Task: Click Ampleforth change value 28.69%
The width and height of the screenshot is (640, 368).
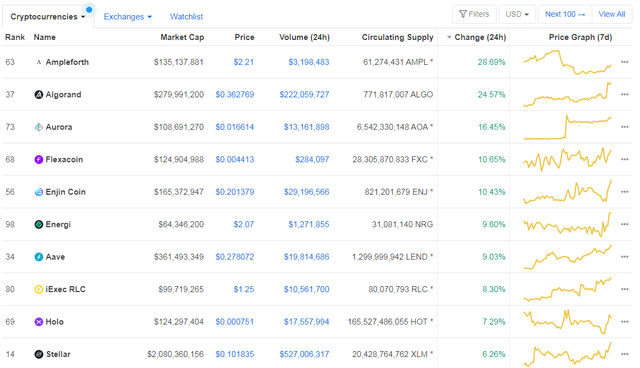Action: point(491,62)
